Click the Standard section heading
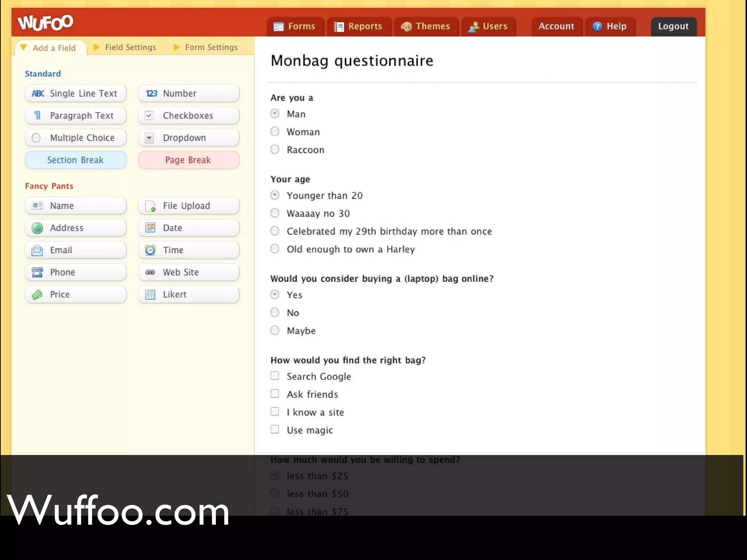747x560 pixels. 43,74
